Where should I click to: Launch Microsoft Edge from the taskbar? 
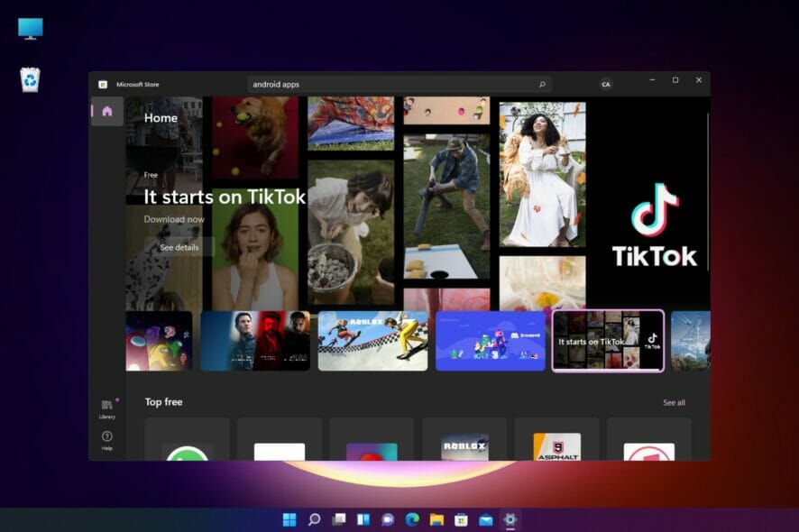pos(412,519)
